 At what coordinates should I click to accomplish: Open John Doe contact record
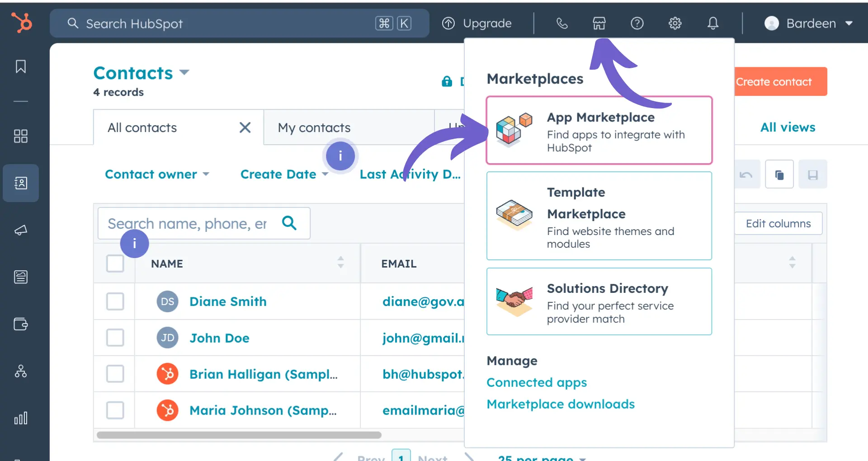(x=219, y=338)
